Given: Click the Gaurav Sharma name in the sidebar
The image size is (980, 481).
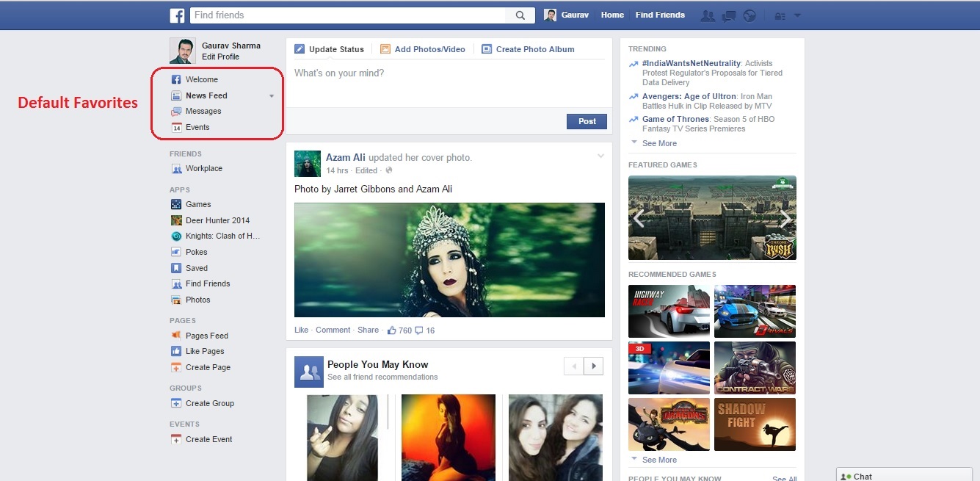Looking at the screenshot, I should click(x=231, y=46).
